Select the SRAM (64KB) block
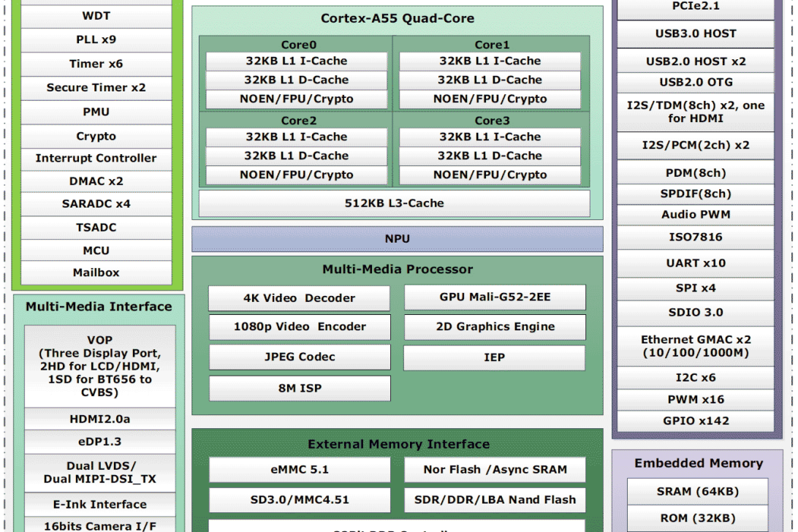The image size is (798, 532). [x=697, y=491]
